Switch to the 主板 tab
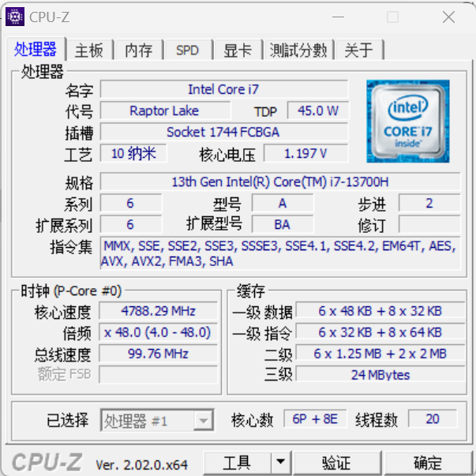Screen dimensions: 476x476 (x=89, y=50)
